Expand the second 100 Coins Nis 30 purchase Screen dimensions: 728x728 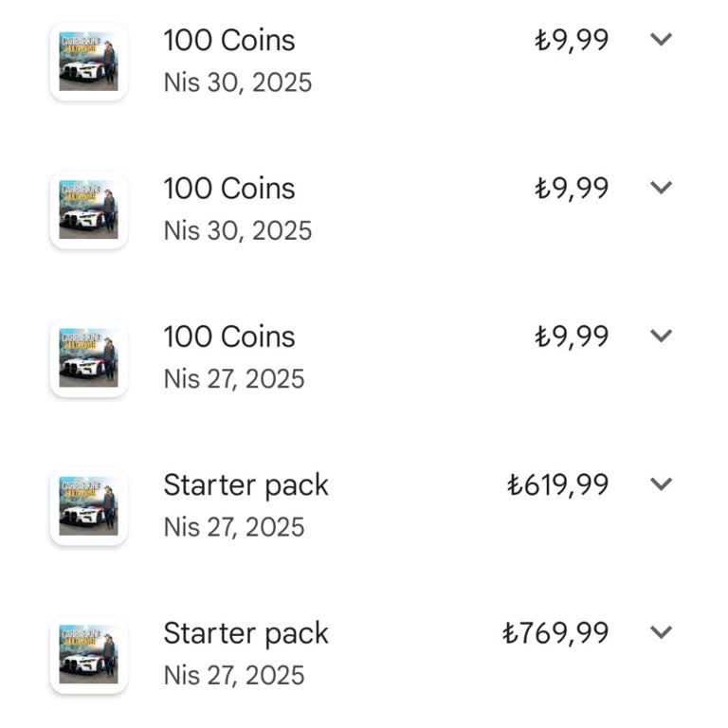pos(662,188)
